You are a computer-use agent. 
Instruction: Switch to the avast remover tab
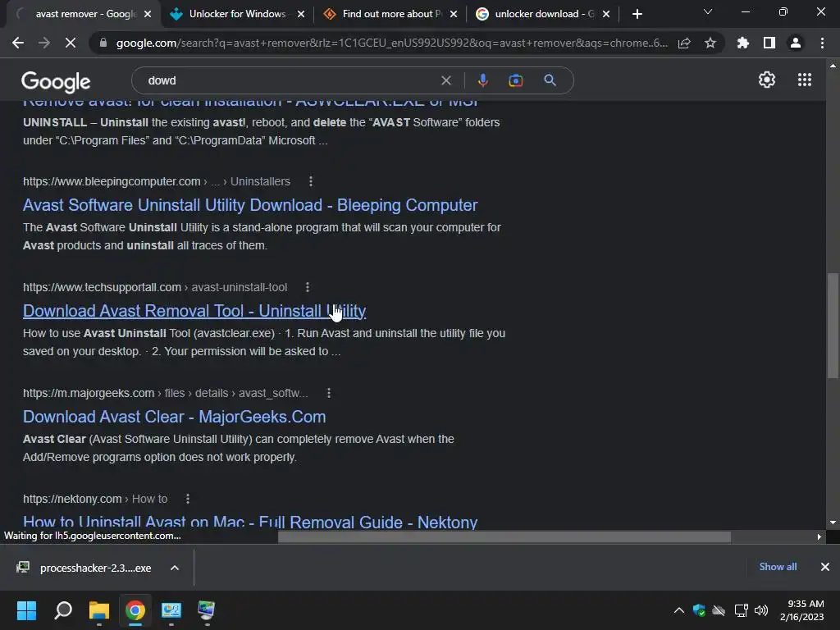click(82, 14)
